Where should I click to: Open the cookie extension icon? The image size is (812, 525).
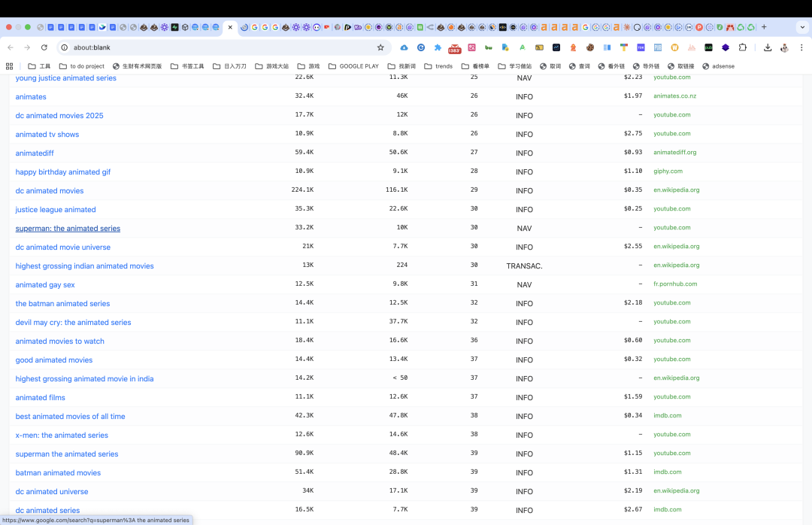[x=590, y=47]
